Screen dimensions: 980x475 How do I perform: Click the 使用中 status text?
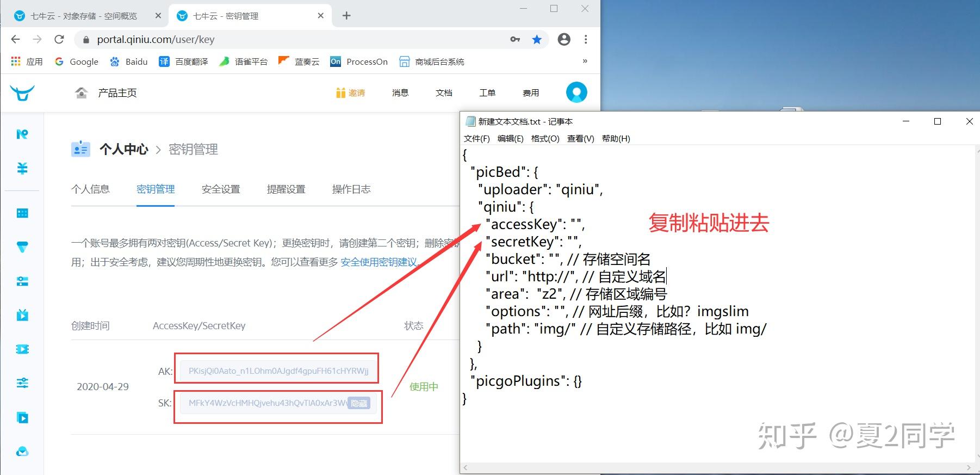click(424, 387)
